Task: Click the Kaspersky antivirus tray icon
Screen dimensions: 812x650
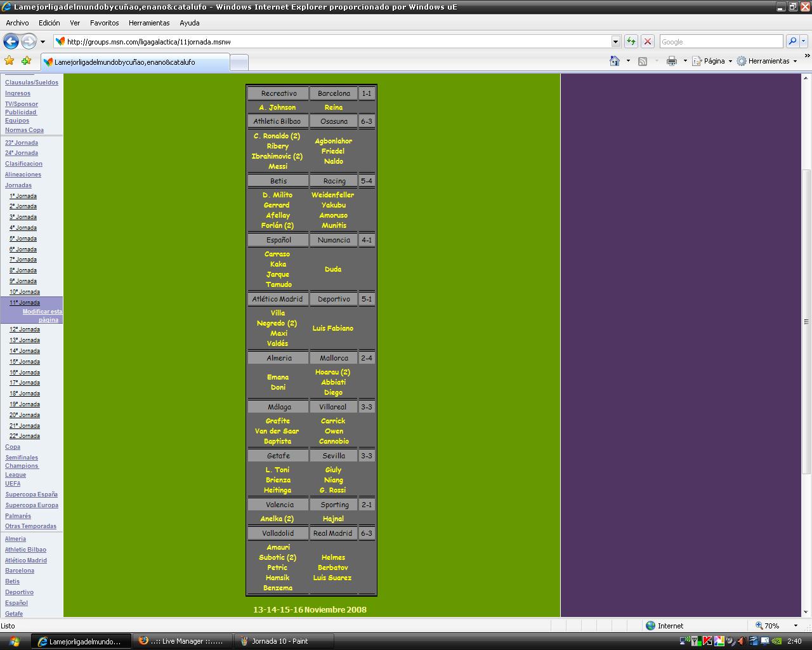Action: (707, 641)
